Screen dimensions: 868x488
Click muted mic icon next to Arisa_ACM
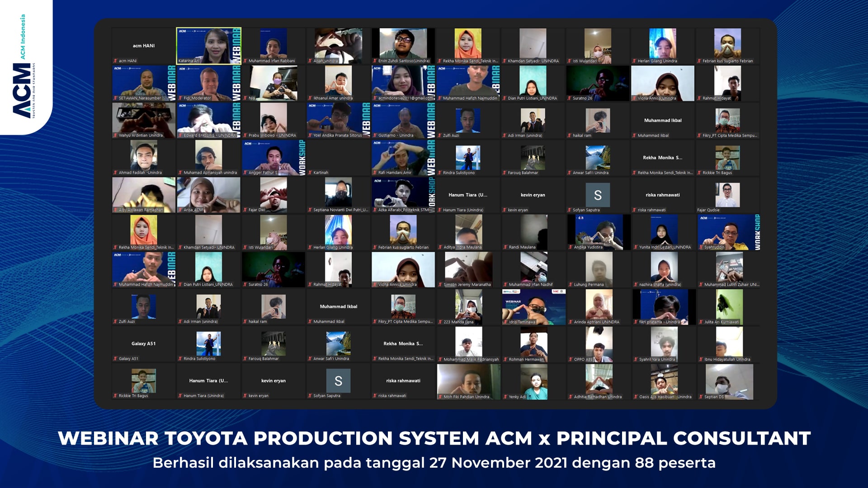tap(180, 210)
